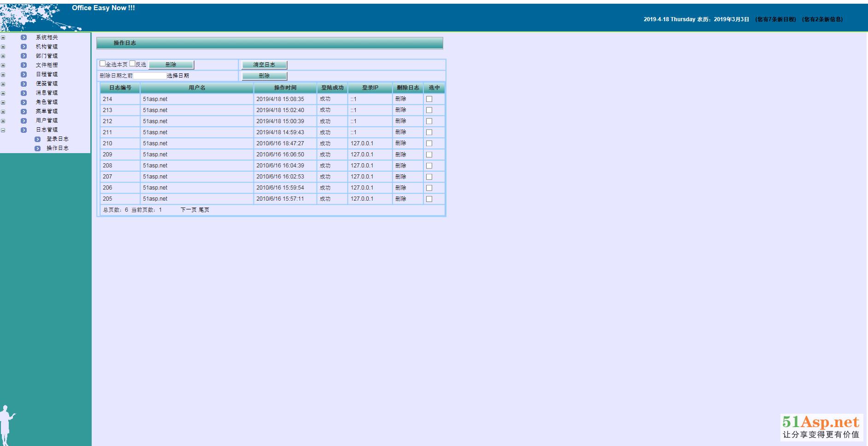Click the 操作时间 column header
Screen dimensions: 868x446
[x=285, y=88]
